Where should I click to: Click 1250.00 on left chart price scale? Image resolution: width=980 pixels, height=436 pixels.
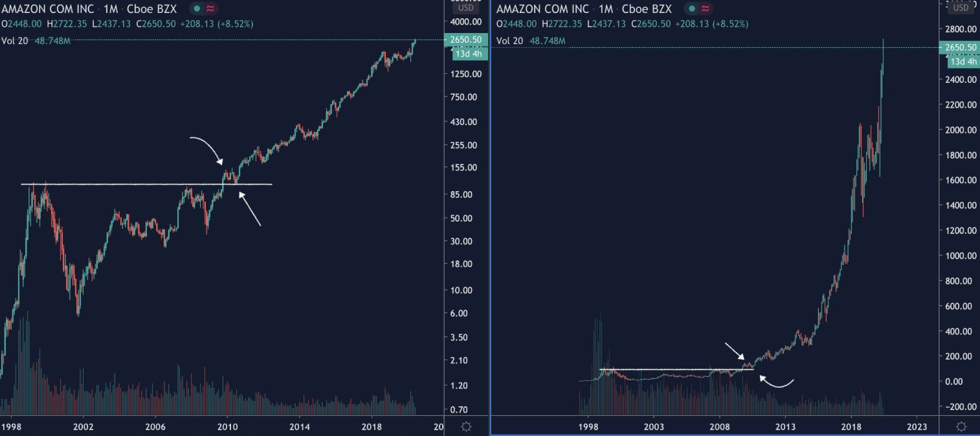coord(466,74)
